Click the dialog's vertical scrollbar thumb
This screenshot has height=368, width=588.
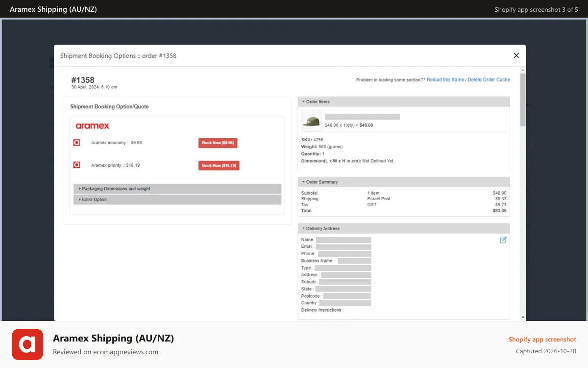pos(523,100)
